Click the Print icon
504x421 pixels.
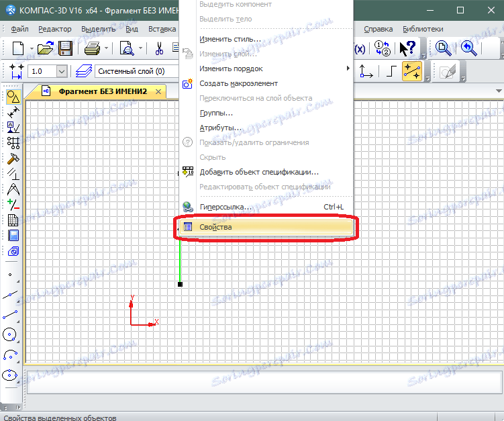[92, 49]
